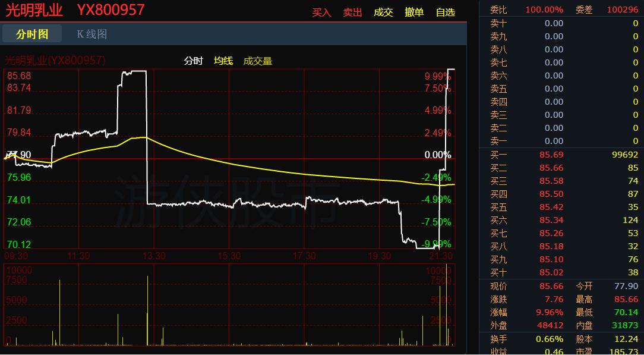
Task: Open the 成交 (trades) view
Action: [x=383, y=12]
